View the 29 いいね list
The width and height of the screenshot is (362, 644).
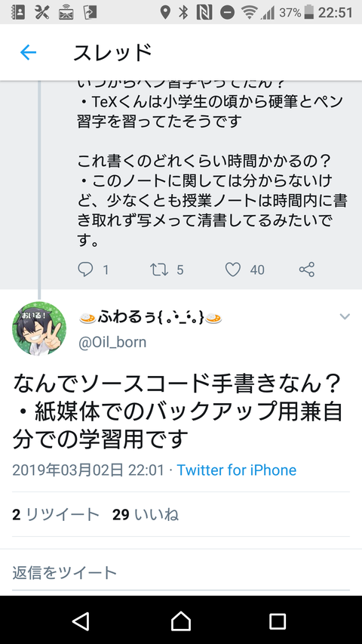pos(146,515)
